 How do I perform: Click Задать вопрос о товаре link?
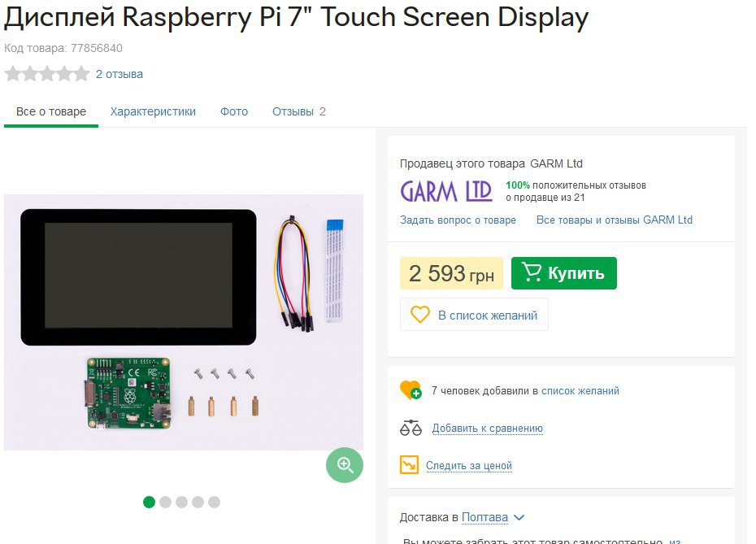[458, 220]
